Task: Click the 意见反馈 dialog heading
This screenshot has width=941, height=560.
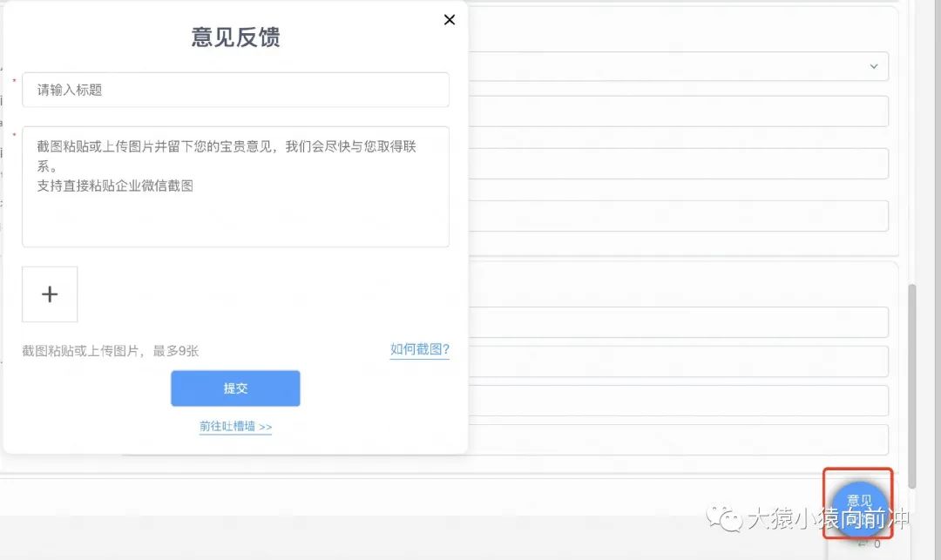Action: coord(235,37)
